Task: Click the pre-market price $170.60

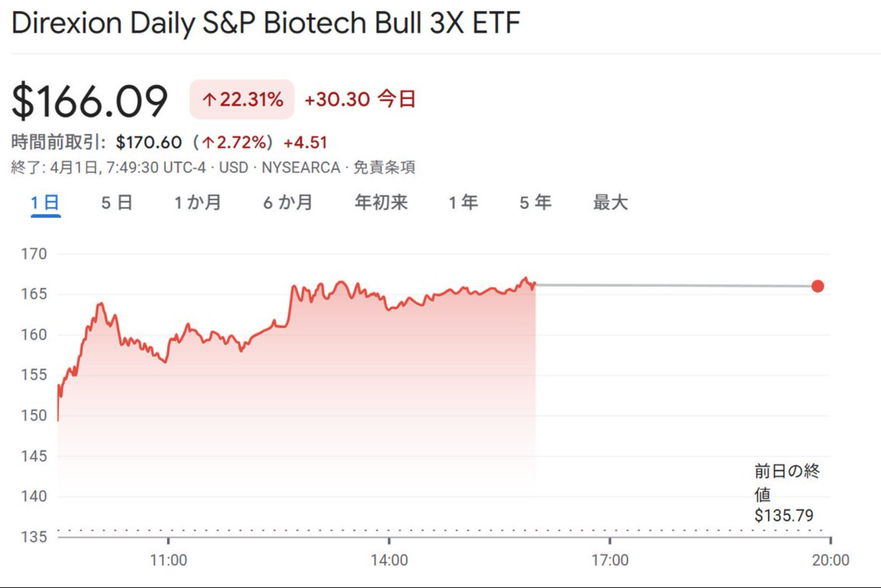Action: pos(149,143)
